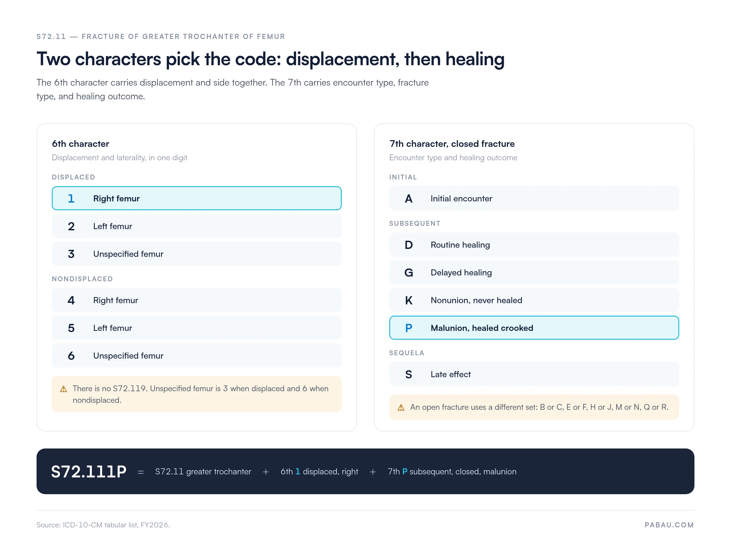
Task: Click the S72.111P code in summary bar
Action: pyautogui.click(x=89, y=472)
